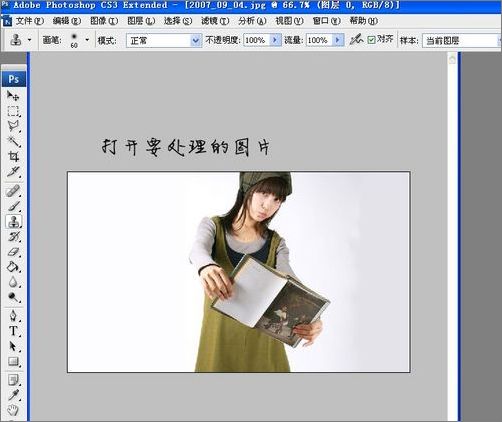Click the brush size 60 preview

coord(74,40)
